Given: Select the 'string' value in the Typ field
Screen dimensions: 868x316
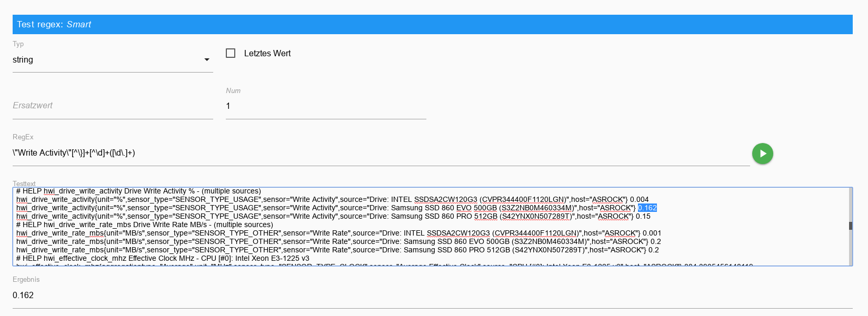Looking at the screenshot, I should pyautogui.click(x=23, y=60).
